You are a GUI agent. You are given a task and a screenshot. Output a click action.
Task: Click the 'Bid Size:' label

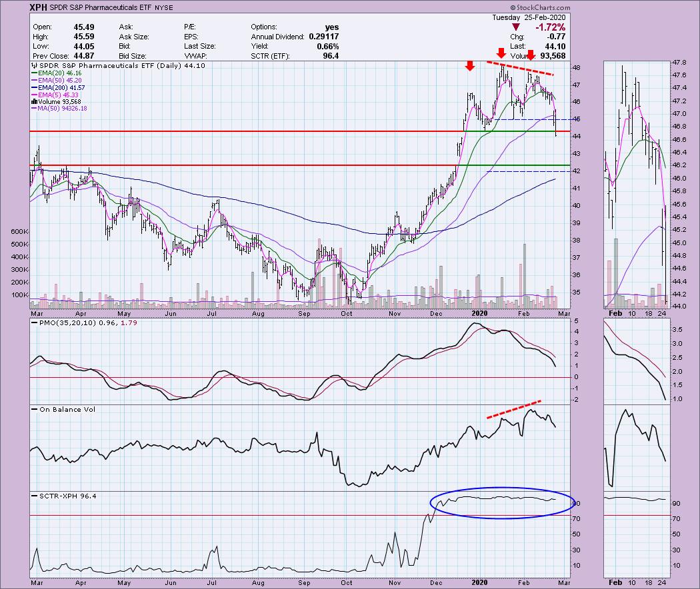[x=133, y=56]
